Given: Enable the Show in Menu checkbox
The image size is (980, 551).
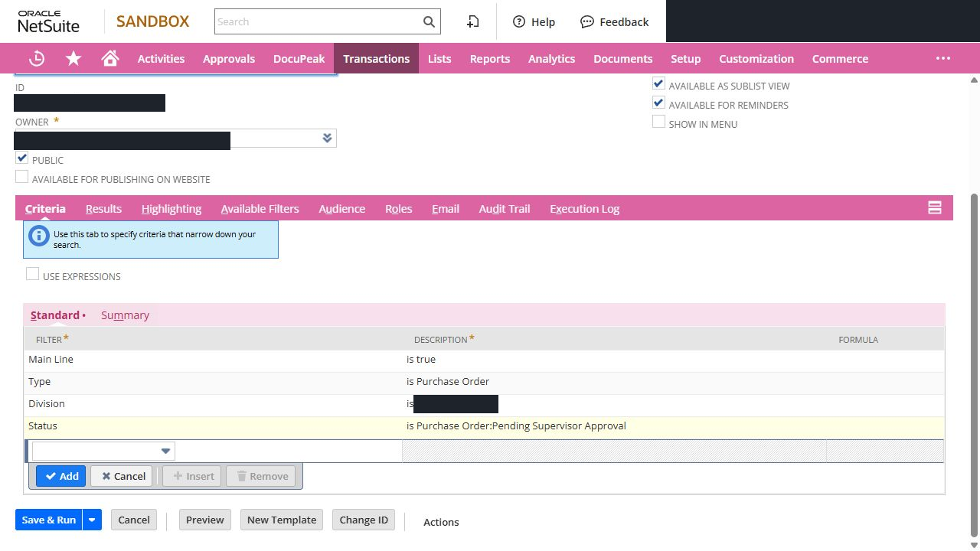Looking at the screenshot, I should coord(658,122).
